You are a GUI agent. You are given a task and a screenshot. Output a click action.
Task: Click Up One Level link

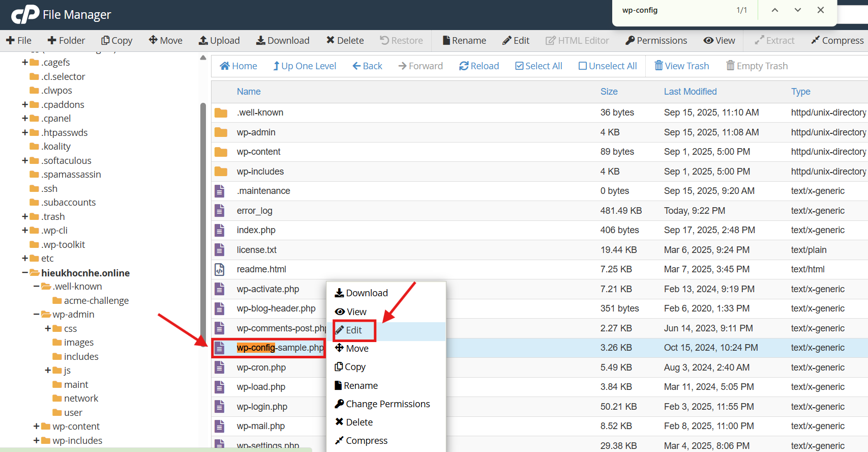pyautogui.click(x=305, y=66)
